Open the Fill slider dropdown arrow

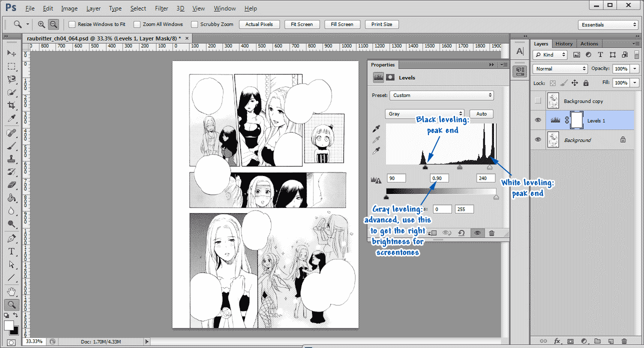[635, 82]
